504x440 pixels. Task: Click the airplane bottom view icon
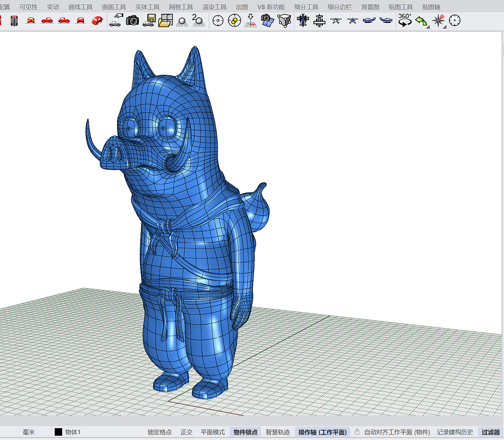(x=319, y=20)
